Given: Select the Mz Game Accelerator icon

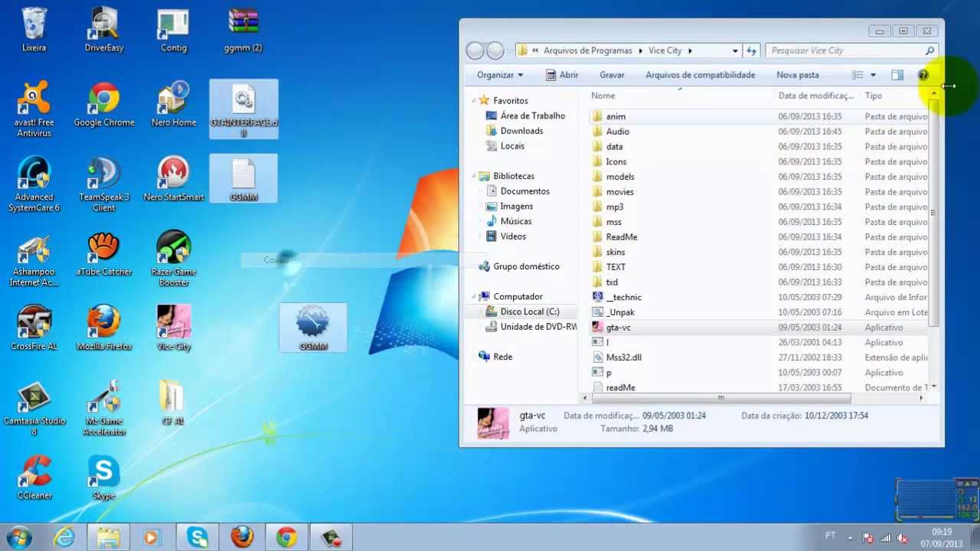Looking at the screenshot, I should coord(104,409).
